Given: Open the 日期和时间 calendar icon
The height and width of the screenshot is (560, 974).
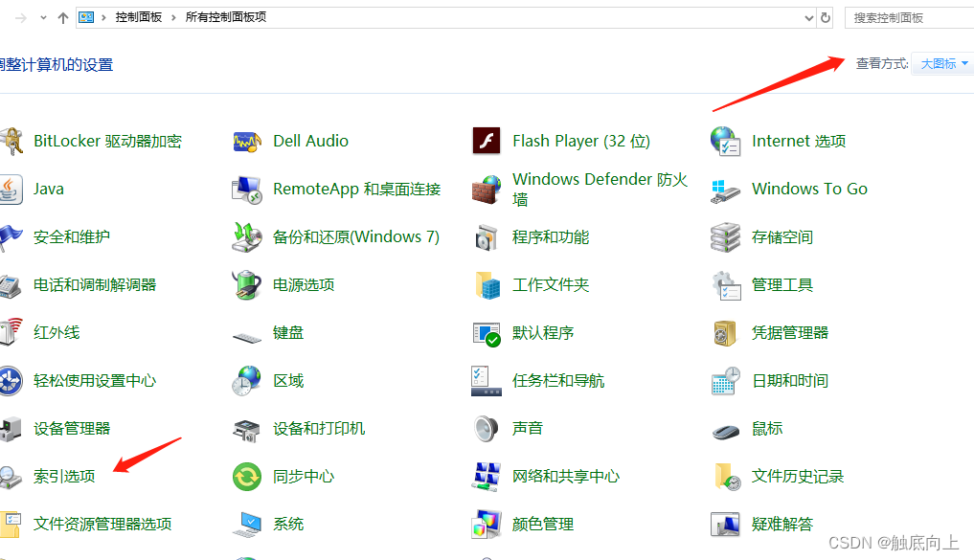Looking at the screenshot, I should coord(726,381).
